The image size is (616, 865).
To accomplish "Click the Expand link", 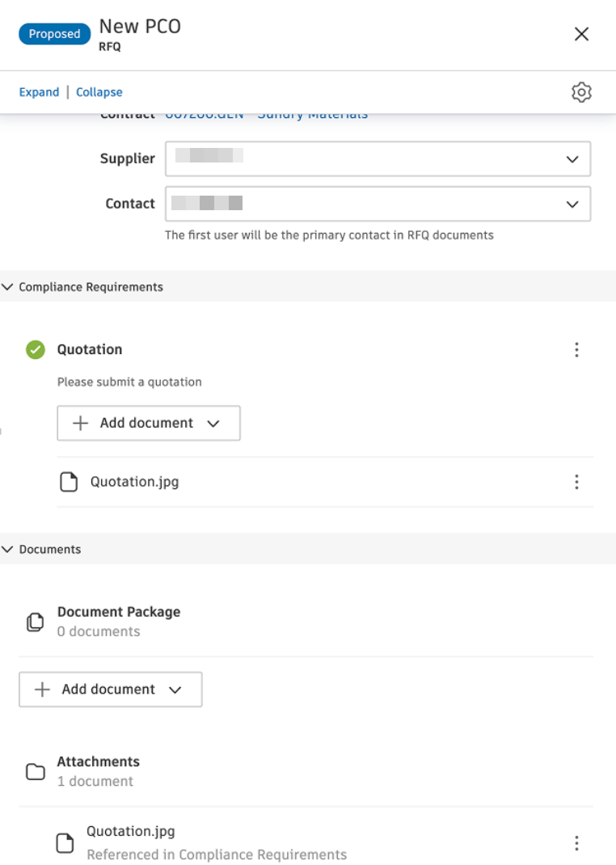I will tap(39, 92).
